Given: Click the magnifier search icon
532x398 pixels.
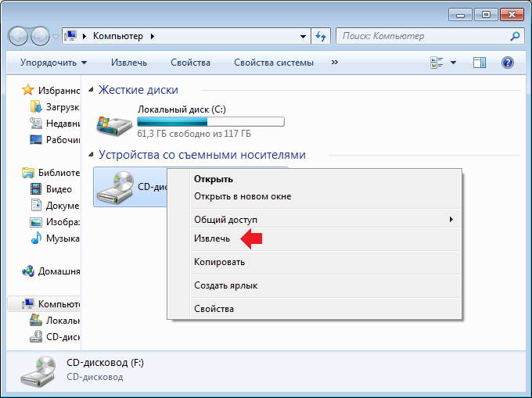Looking at the screenshot, I should coord(515,36).
